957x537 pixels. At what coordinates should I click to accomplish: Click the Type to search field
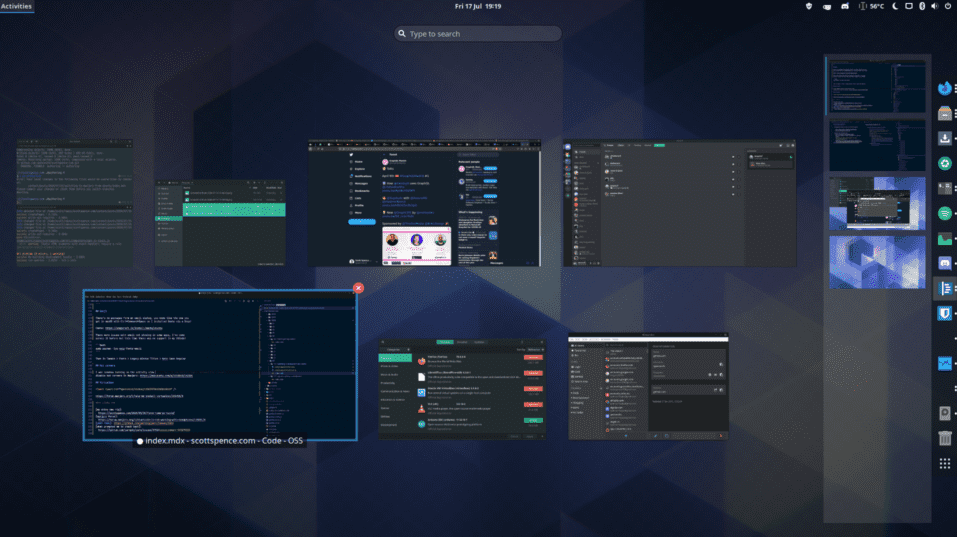[478, 34]
